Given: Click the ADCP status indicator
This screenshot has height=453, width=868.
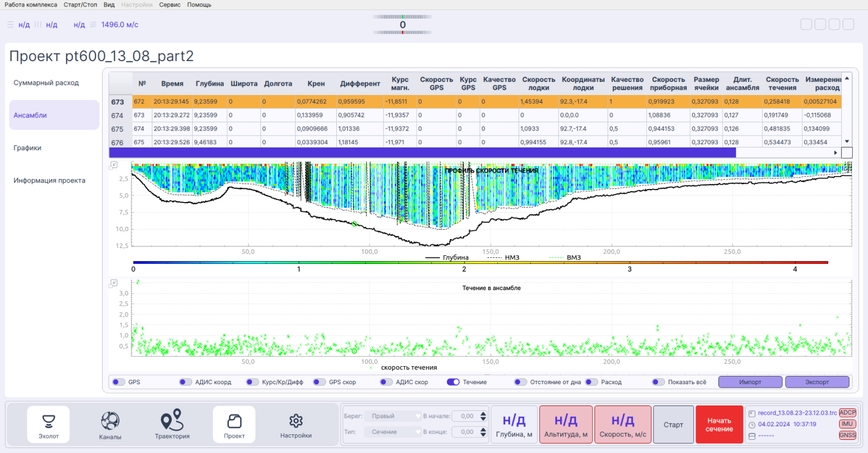Looking at the screenshot, I should [847, 413].
